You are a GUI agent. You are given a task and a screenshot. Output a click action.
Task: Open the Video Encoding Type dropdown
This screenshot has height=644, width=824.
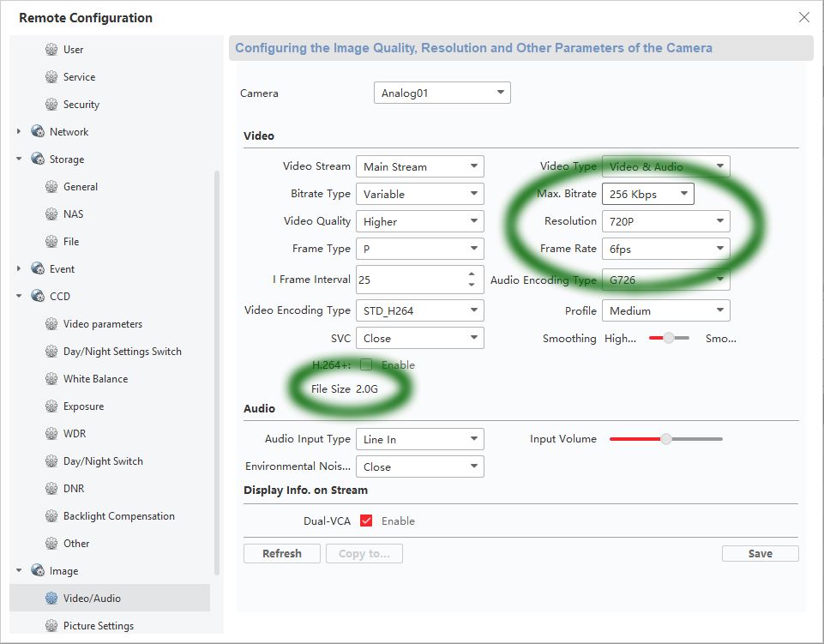click(x=419, y=310)
